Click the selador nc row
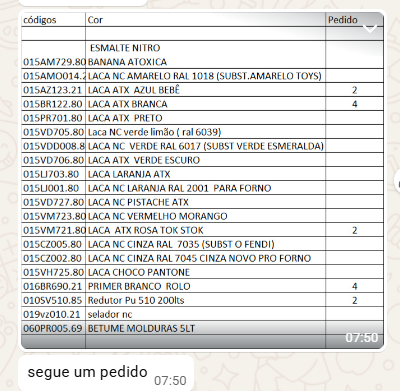This screenshot has height=391, width=400. [x=202, y=314]
